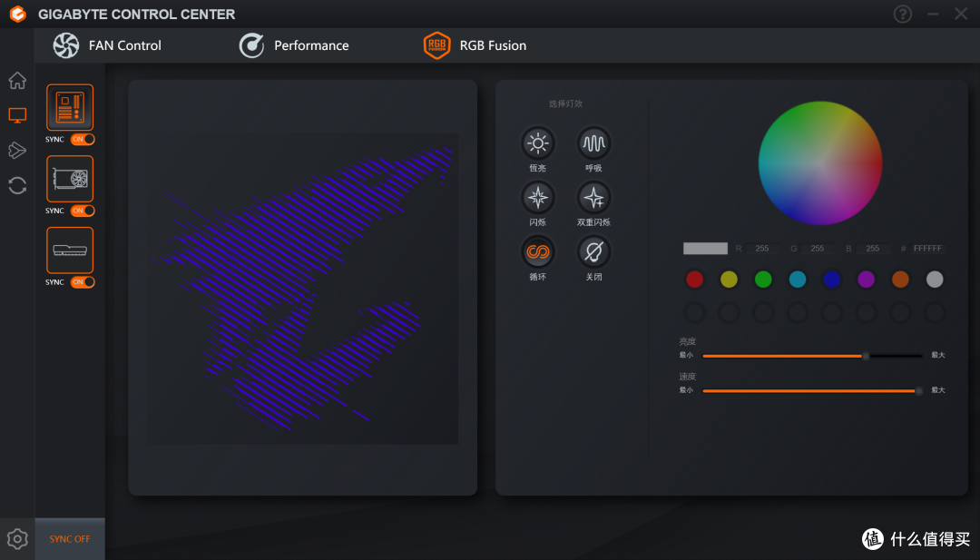
Task: Pick a color from the color wheel
Action: click(820, 163)
